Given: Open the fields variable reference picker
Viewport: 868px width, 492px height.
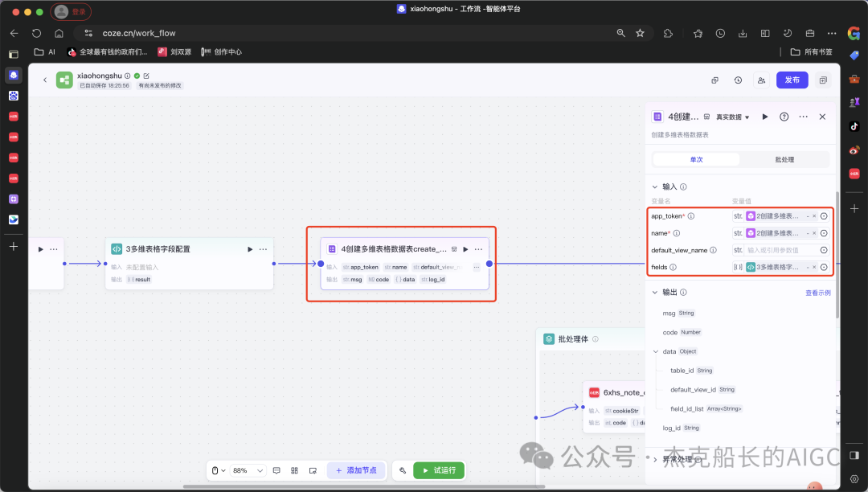Looking at the screenshot, I should 824,268.
